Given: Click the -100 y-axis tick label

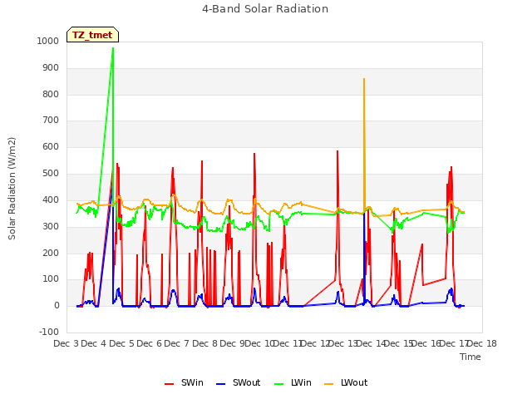Looking at the screenshot, I should pos(49,332).
